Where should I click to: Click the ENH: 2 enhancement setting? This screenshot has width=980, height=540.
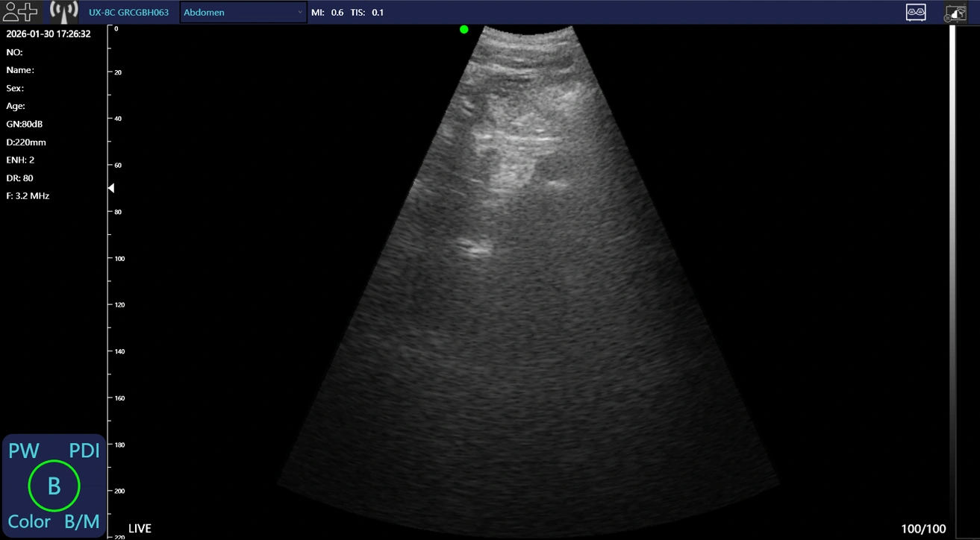click(x=20, y=160)
